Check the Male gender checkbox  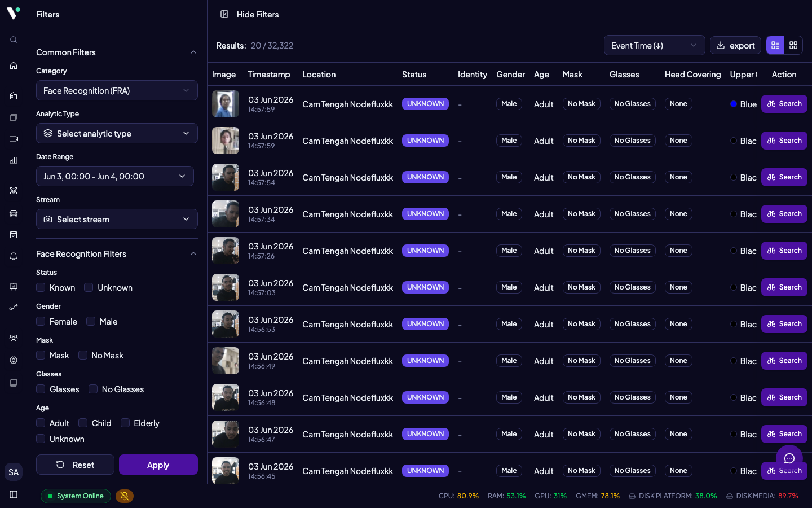[x=91, y=321]
